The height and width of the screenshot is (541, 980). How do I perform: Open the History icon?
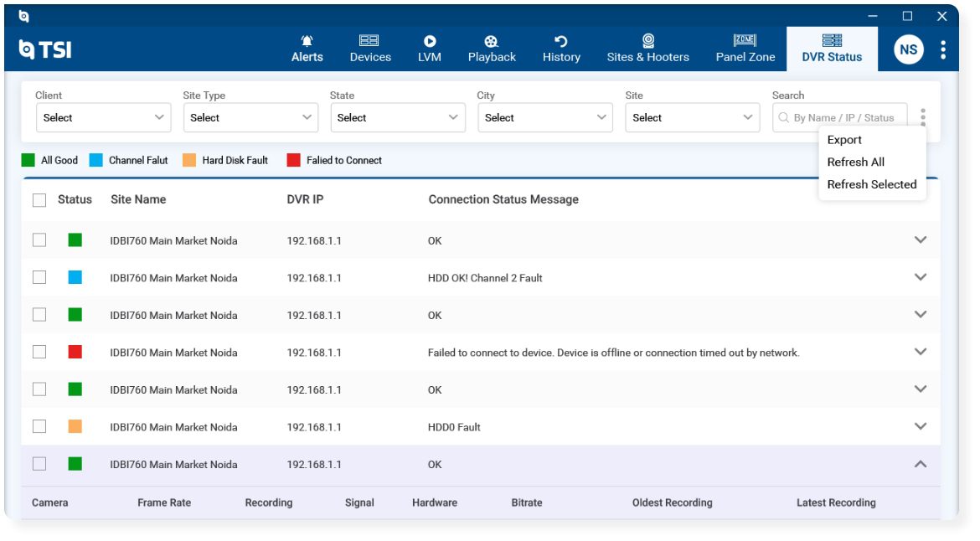[560, 41]
